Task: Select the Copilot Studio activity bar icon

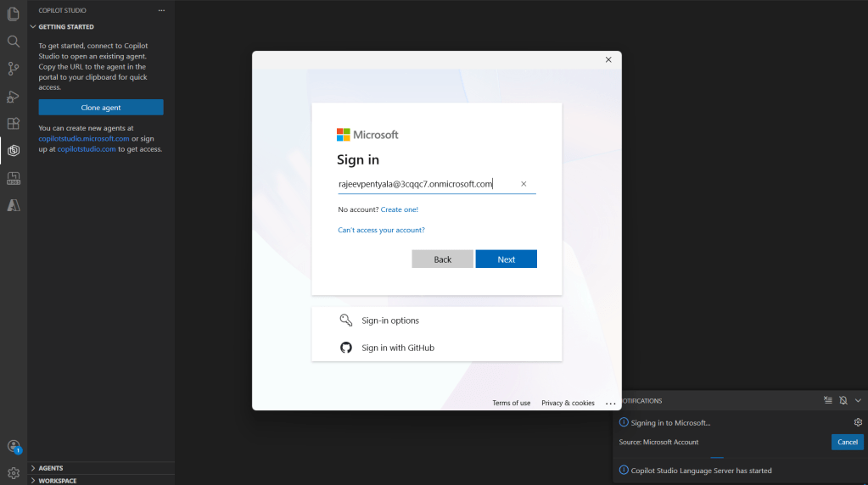Action: tap(14, 151)
